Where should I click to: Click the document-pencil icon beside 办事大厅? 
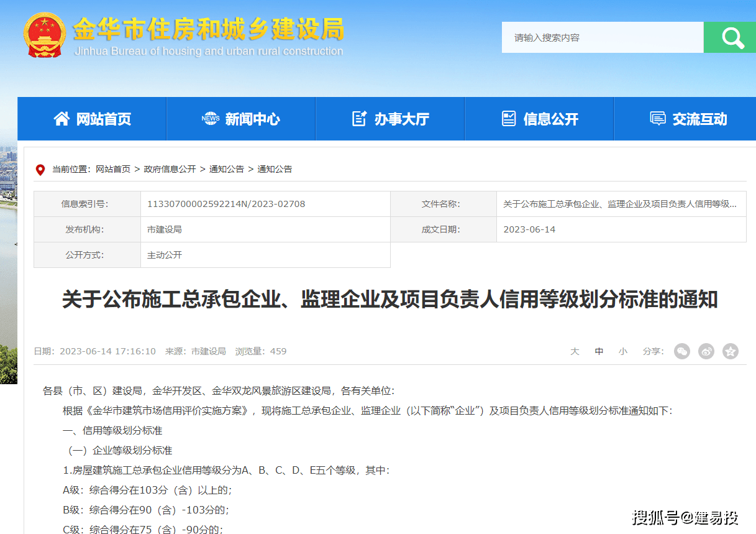click(360, 119)
